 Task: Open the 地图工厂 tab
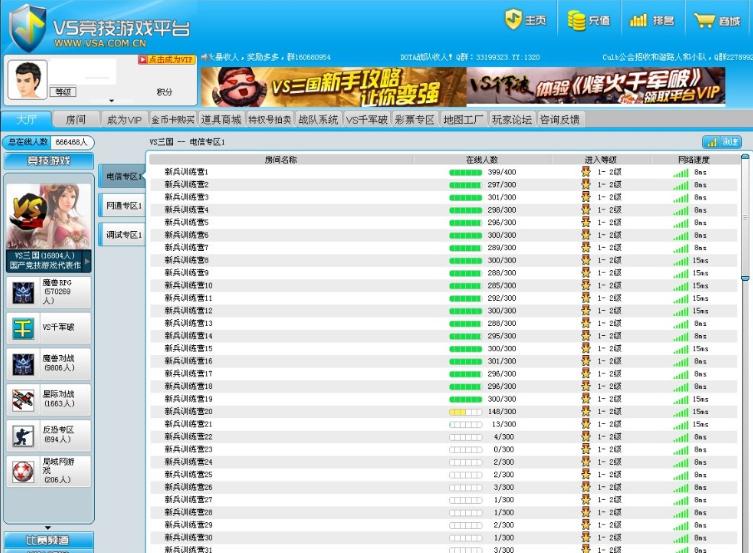pos(464,120)
